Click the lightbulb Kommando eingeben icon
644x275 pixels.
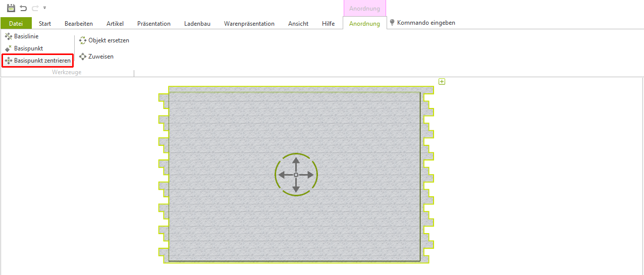click(392, 23)
